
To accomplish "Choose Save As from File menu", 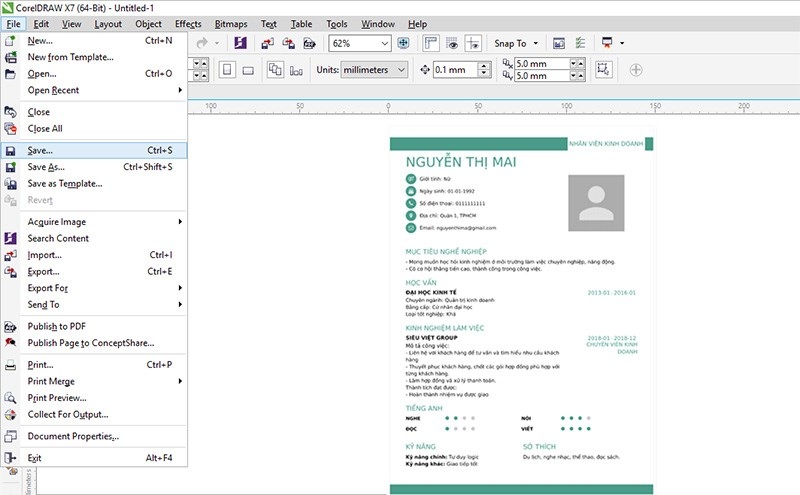I will click(x=46, y=167).
